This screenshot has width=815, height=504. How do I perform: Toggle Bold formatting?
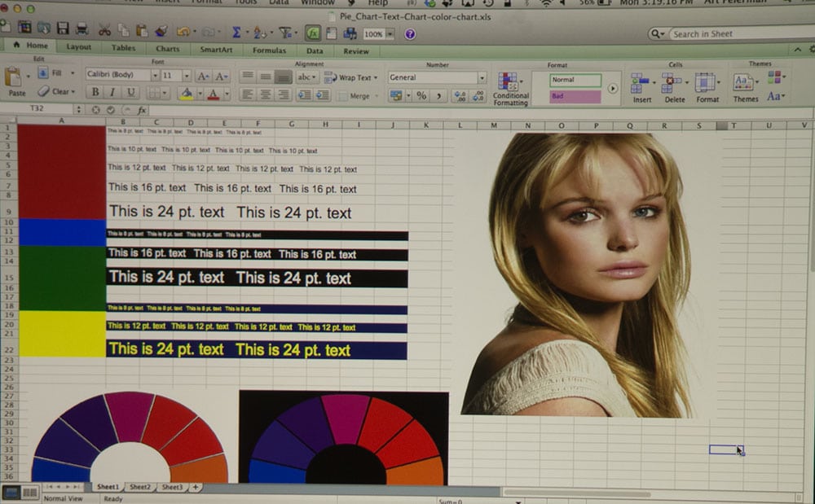[x=95, y=92]
